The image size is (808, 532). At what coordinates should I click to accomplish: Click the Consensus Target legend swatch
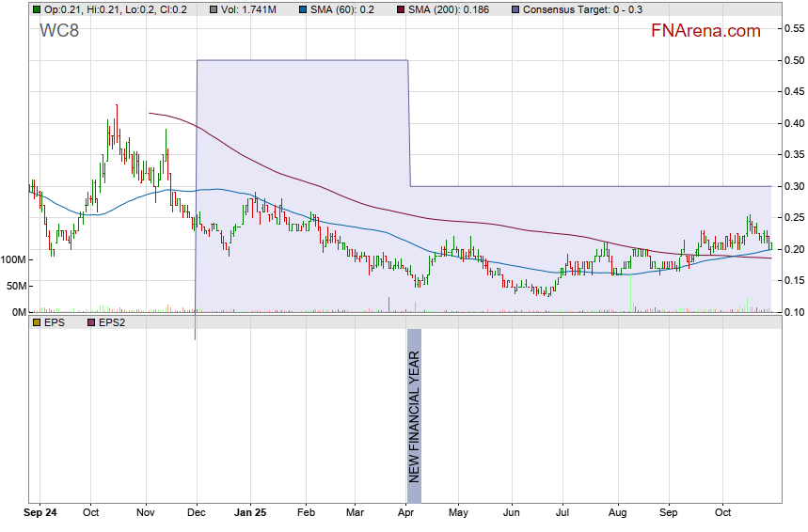tap(515, 9)
